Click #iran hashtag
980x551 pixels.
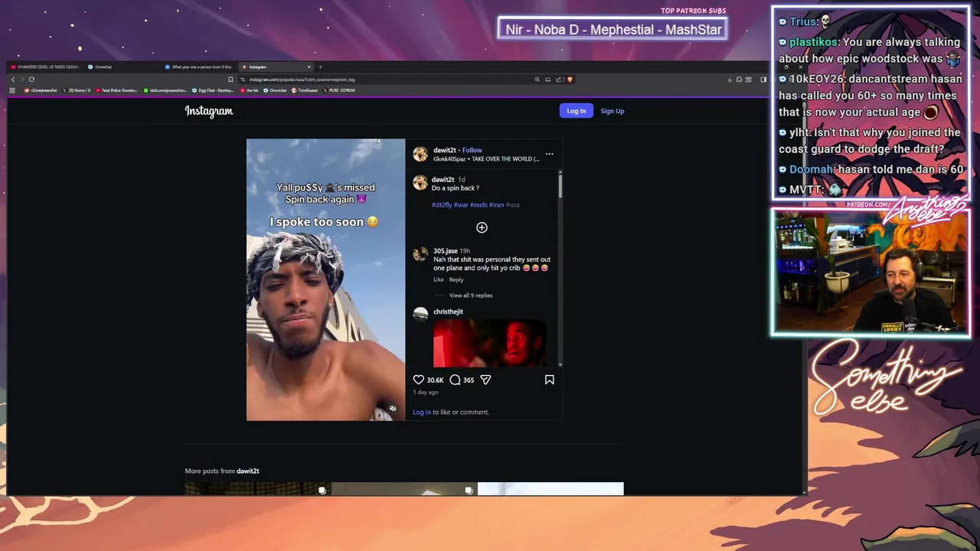point(496,204)
